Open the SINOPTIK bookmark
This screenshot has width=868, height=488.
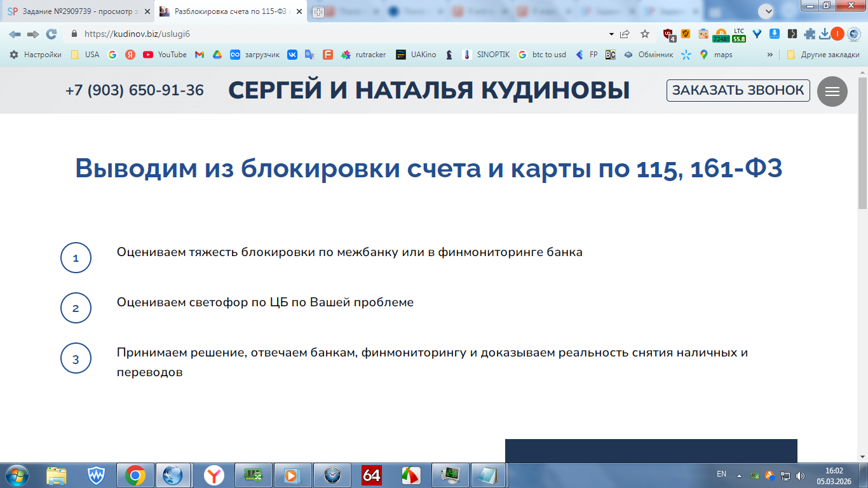[486, 55]
